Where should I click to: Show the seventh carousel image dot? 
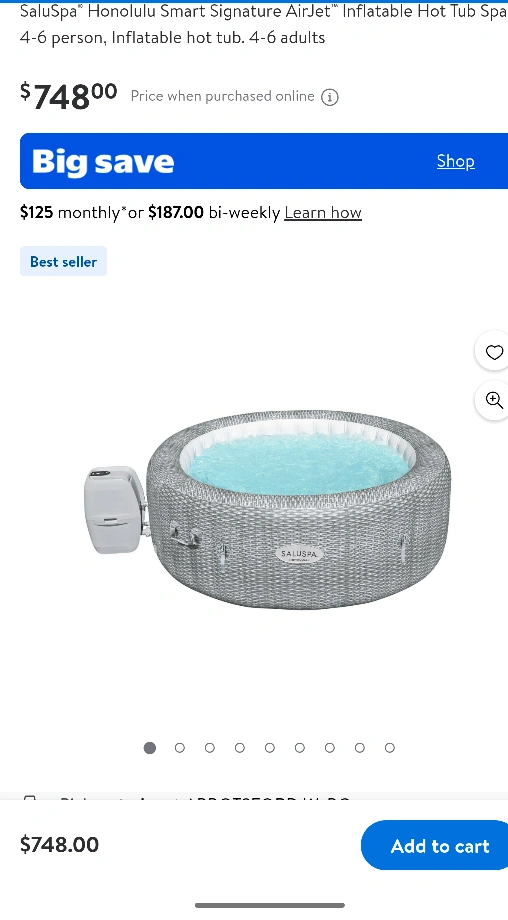click(x=329, y=748)
